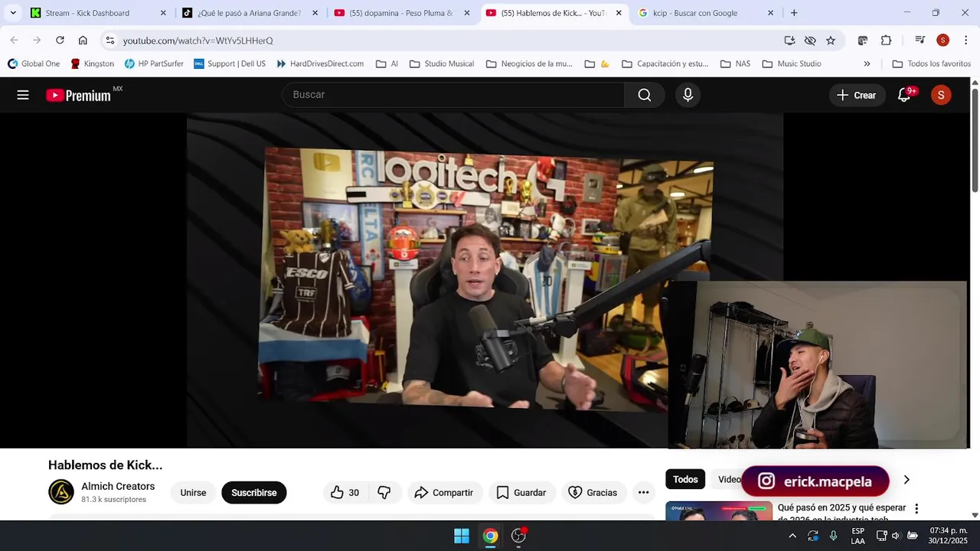Open the AI bookmarks folder
This screenshot has width=980, height=551.
387,64
